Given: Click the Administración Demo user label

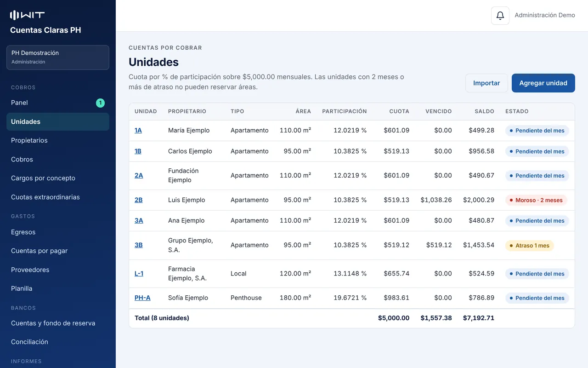Looking at the screenshot, I should tap(545, 16).
